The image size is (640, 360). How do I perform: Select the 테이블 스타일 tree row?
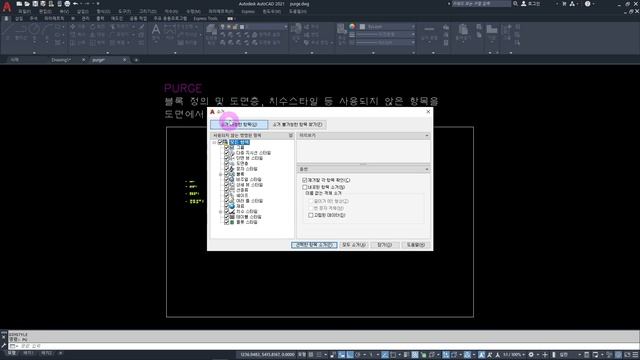(x=248, y=217)
